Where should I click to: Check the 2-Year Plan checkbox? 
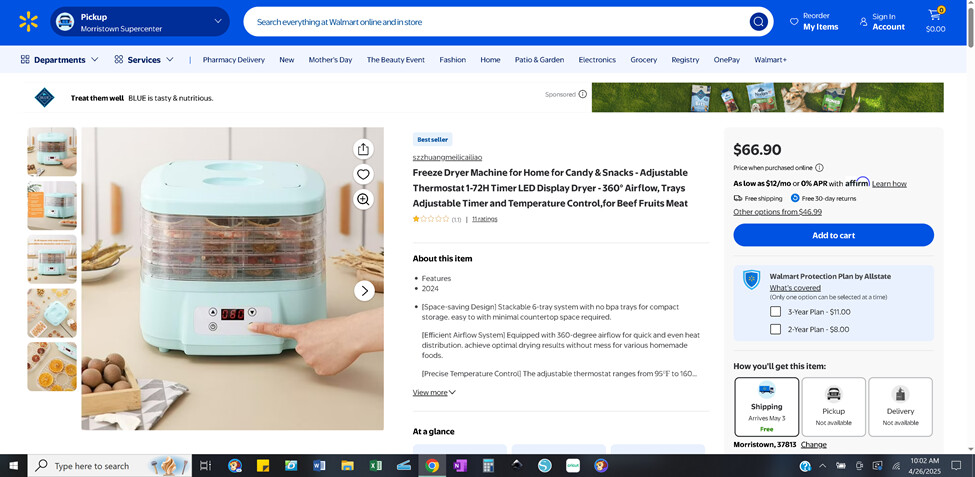(775, 329)
